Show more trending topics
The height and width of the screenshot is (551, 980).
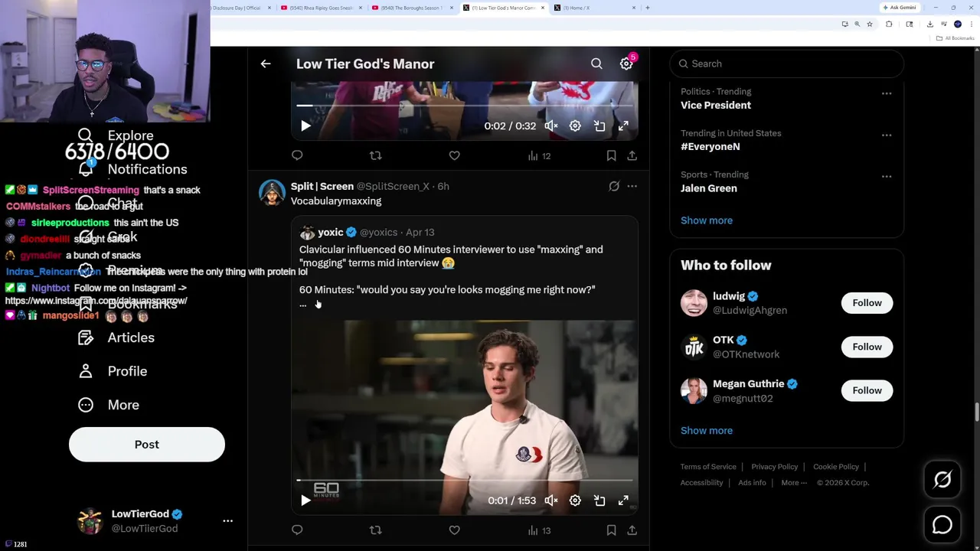tap(707, 220)
